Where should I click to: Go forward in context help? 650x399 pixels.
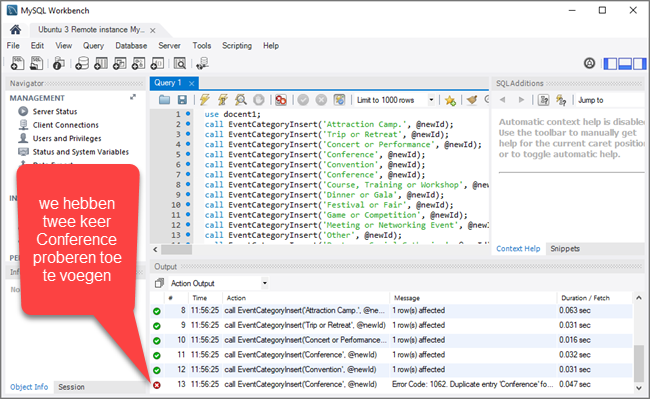(521, 100)
